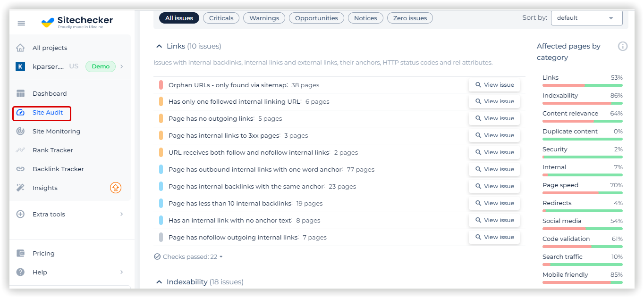Screen dimensions: 644x298
Task: View issue for internal backlinks with same anchor
Action: (494, 186)
